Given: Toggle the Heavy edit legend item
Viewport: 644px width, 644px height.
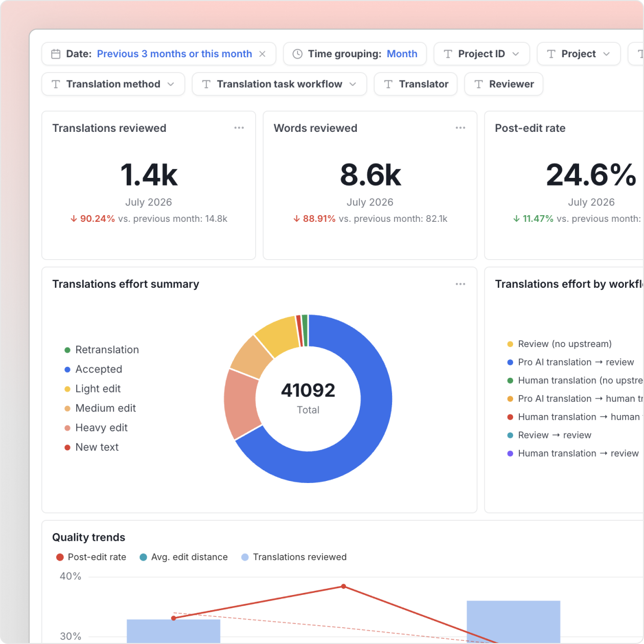Looking at the screenshot, I should click(96, 427).
